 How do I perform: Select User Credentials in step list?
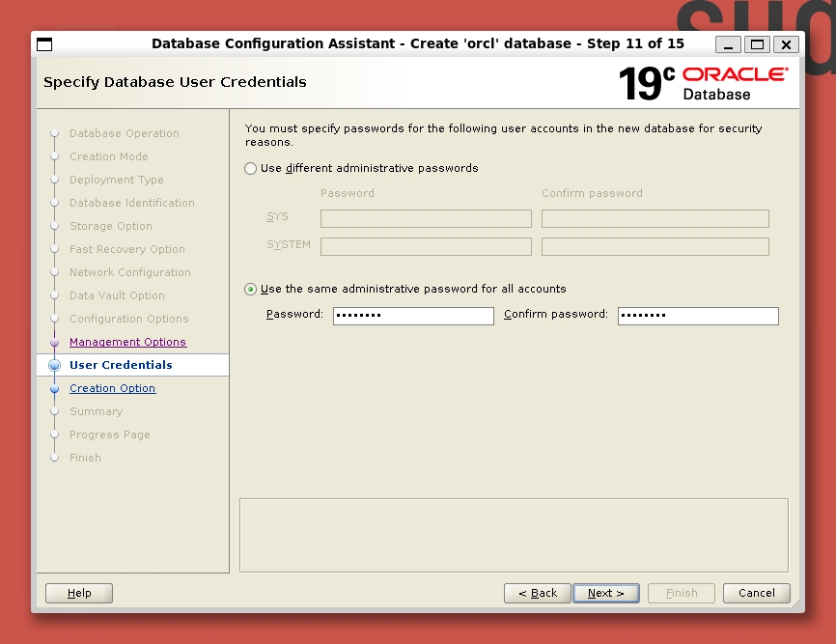point(121,365)
